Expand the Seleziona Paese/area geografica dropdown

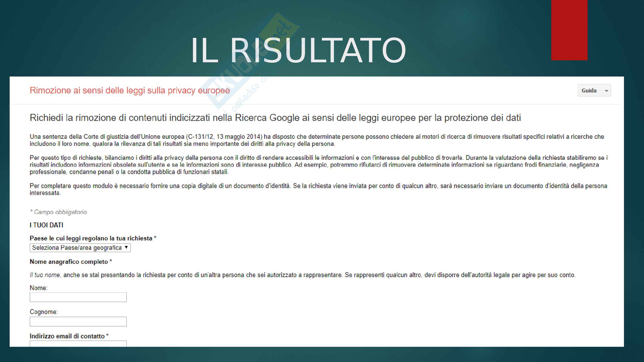pyautogui.click(x=80, y=248)
